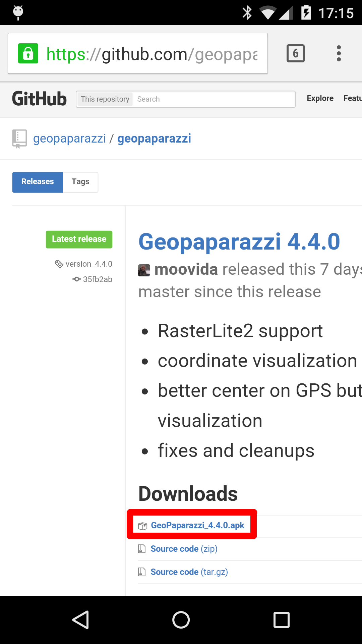Tap the coordinate visualization bullet
362x644 pixels.
point(257,361)
